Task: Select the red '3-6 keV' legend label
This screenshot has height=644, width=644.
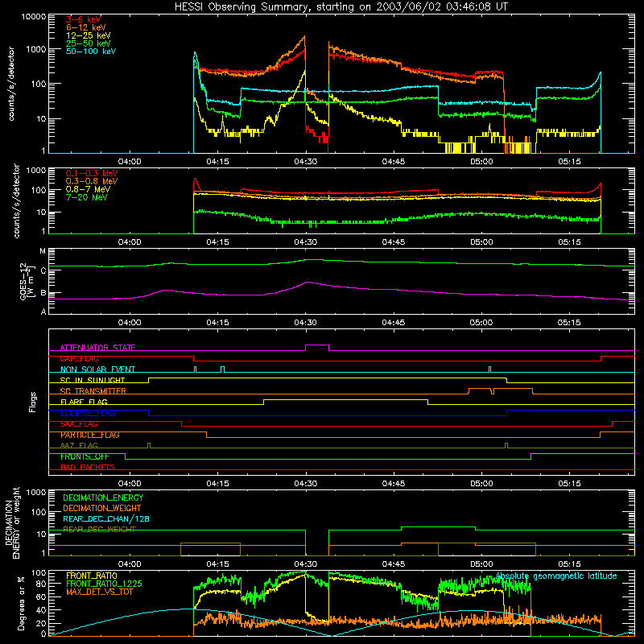Action: coord(84,19)
